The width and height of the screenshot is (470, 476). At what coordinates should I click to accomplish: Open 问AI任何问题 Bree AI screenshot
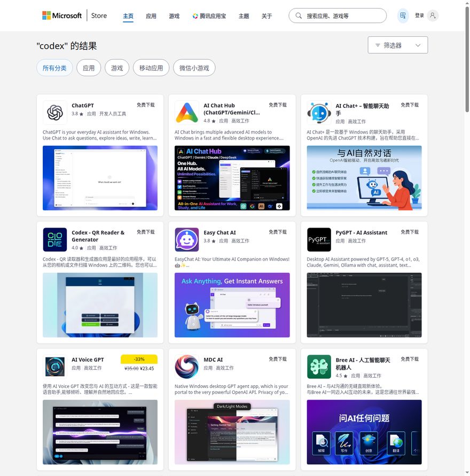pos(364,432)
